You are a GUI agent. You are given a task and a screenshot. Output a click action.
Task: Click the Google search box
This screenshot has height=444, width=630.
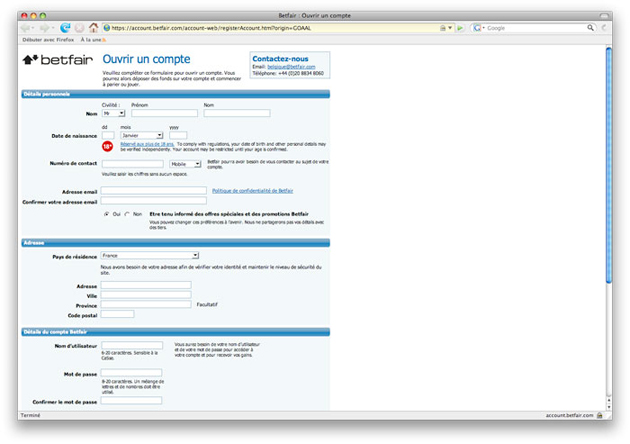click(536, 28)
